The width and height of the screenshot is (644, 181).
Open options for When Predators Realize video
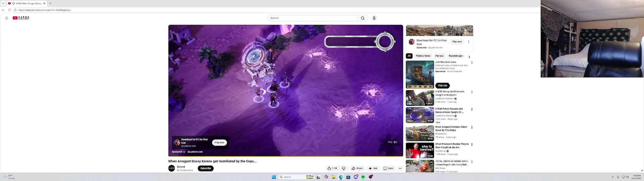(x=472, y=145)
